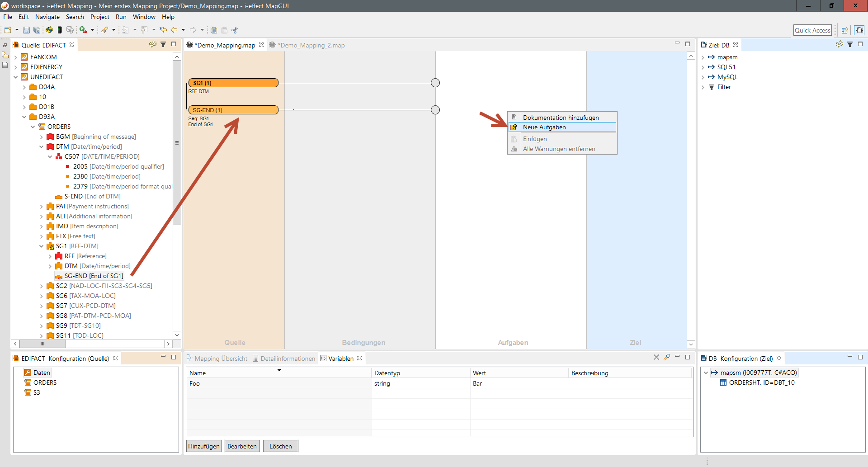The height and width of the screenshot is (467, 868).
Task: Select Neue Aufgaben from context menu
Action: (x=544, y=127)
